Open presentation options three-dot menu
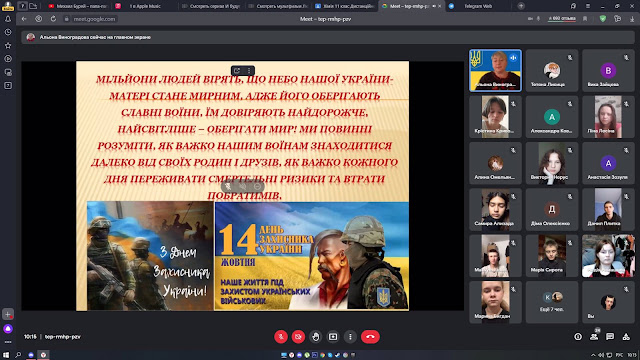This screenshot has width=640, height=360. coord(249,71)
